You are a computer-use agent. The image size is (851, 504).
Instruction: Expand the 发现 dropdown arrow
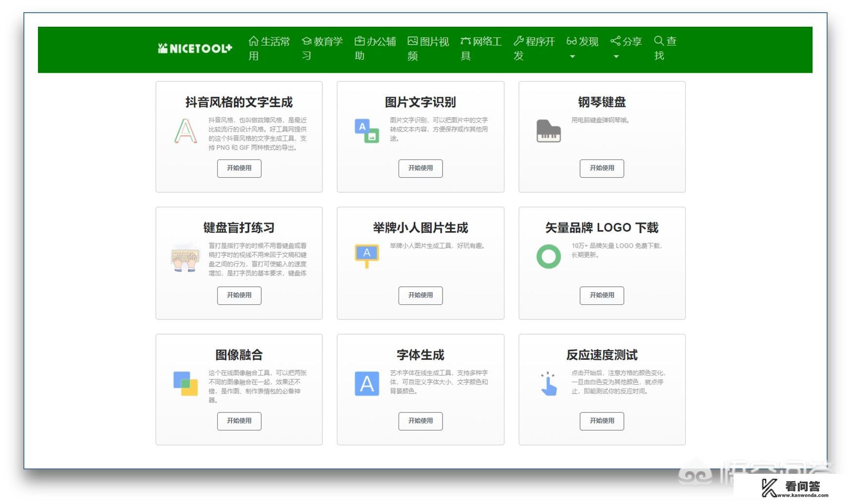573,56
